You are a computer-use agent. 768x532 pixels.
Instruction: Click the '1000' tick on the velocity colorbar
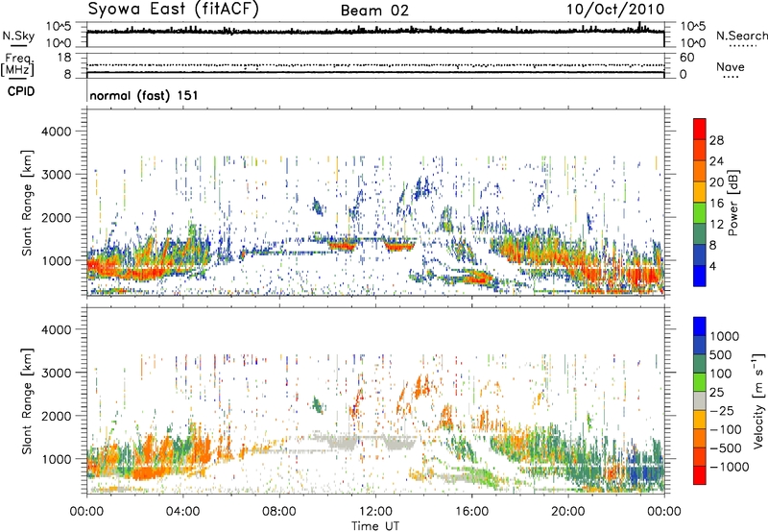click(725, 336)
